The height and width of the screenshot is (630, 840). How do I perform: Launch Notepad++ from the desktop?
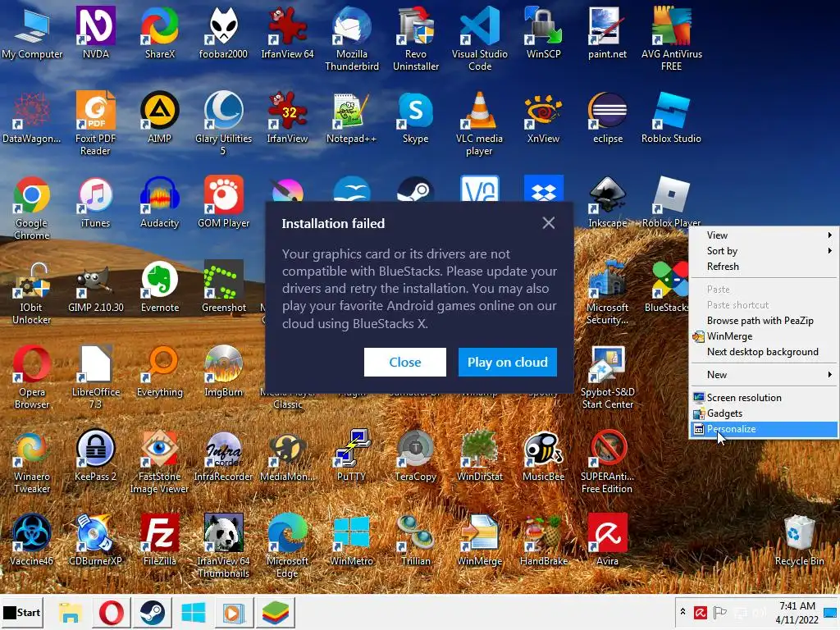coord(351,116)
